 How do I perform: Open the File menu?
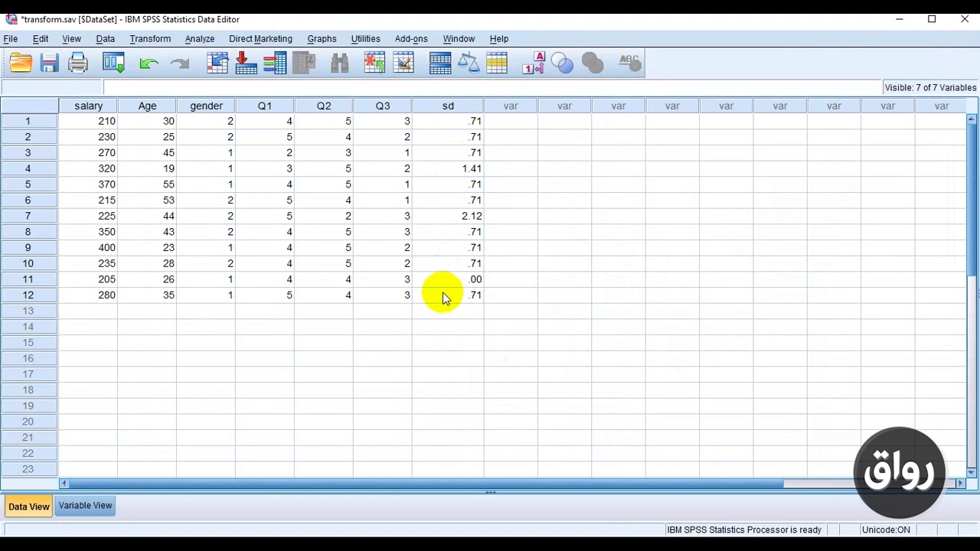pos(11,38)
